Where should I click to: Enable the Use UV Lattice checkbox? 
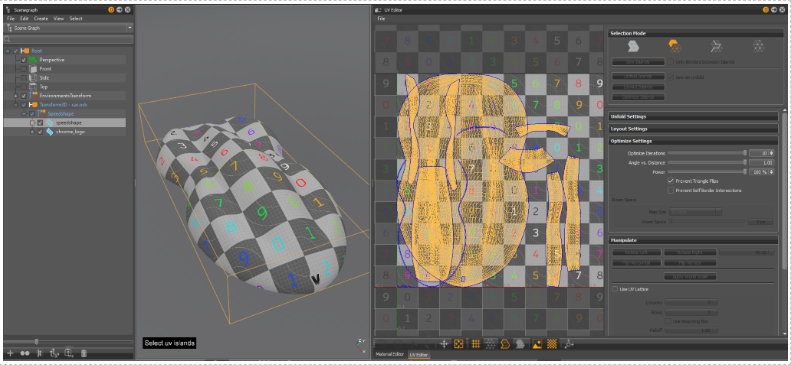coord(614,289)
